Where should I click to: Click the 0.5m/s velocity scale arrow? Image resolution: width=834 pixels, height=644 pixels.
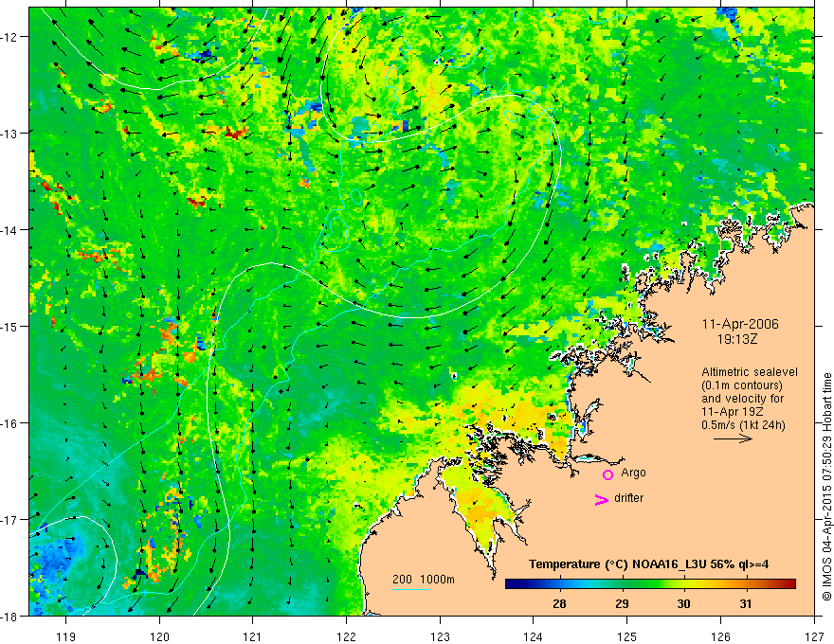point(733,438)
